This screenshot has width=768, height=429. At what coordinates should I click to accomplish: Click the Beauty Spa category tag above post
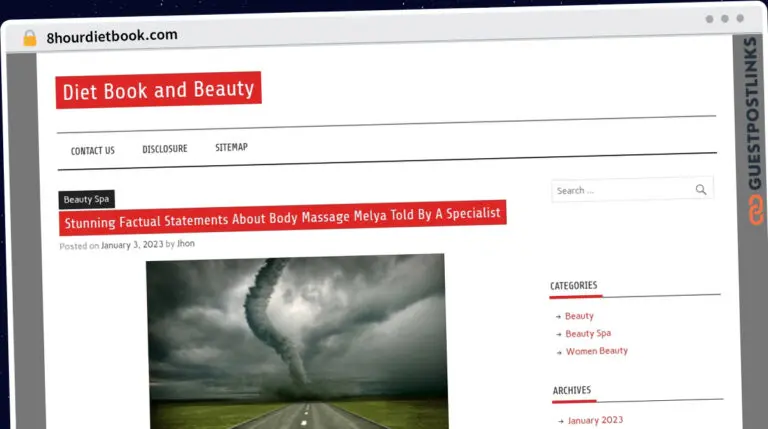pyautogui.click(x=86, y=199)
